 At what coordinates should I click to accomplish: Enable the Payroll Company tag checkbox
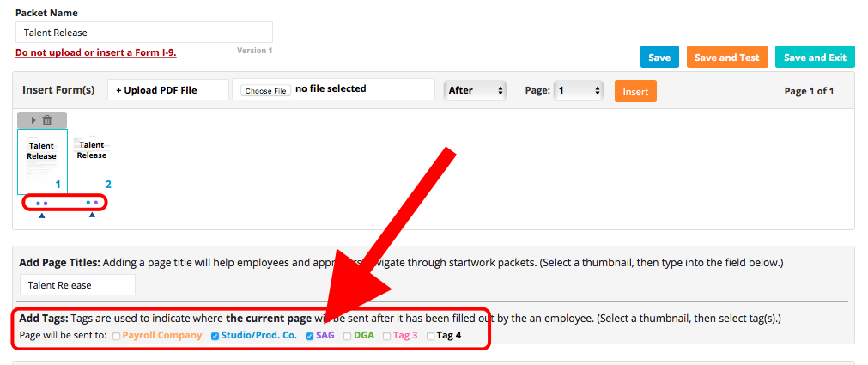116,336
